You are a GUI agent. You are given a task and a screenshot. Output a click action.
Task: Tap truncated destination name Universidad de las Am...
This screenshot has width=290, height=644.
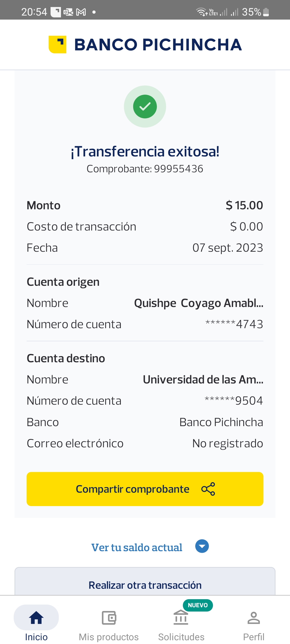(203, 380)
